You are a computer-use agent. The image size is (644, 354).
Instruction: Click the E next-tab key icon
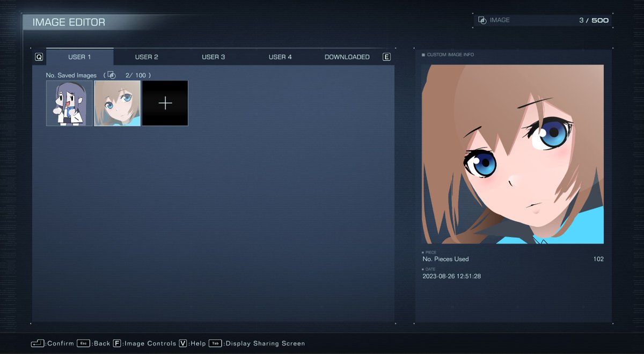pyautogui.click(x=386, y=57)
